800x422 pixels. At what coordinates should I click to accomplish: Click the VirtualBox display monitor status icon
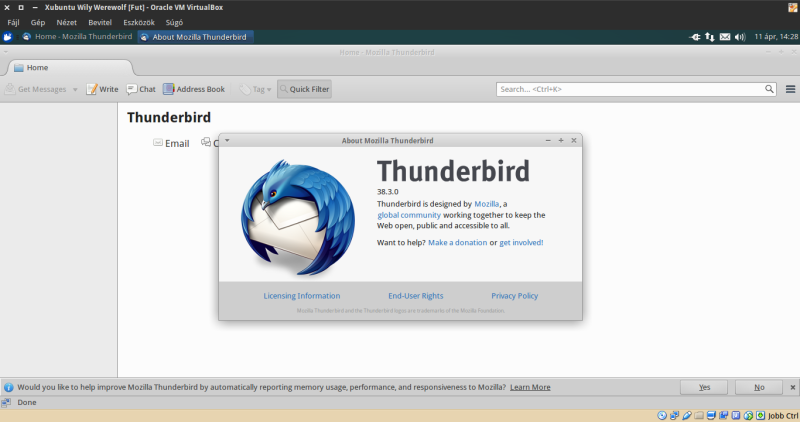coord(711,415)
